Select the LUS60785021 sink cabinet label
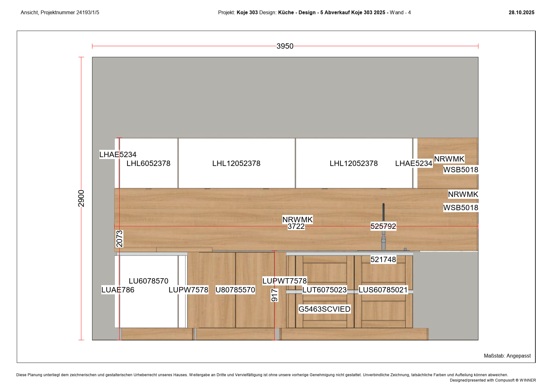555x392 pixels. (383, 290)
